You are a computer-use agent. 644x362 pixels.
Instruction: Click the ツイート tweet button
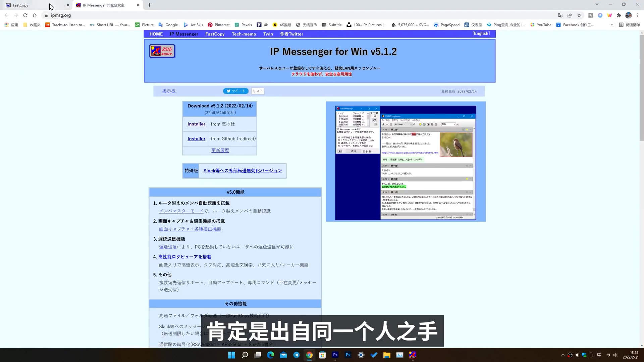235,91
